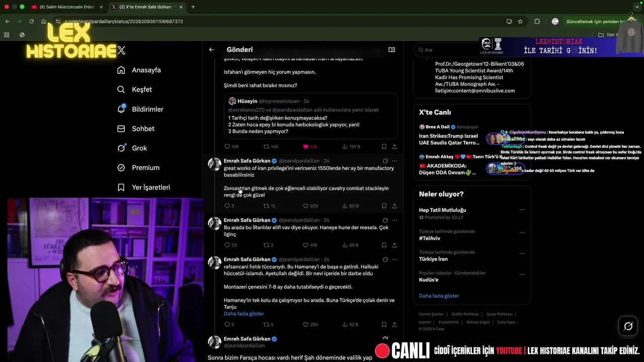Screen dimensions: 644x362
Task: Share the tweet with 80 B views
Action: point(394,206)
